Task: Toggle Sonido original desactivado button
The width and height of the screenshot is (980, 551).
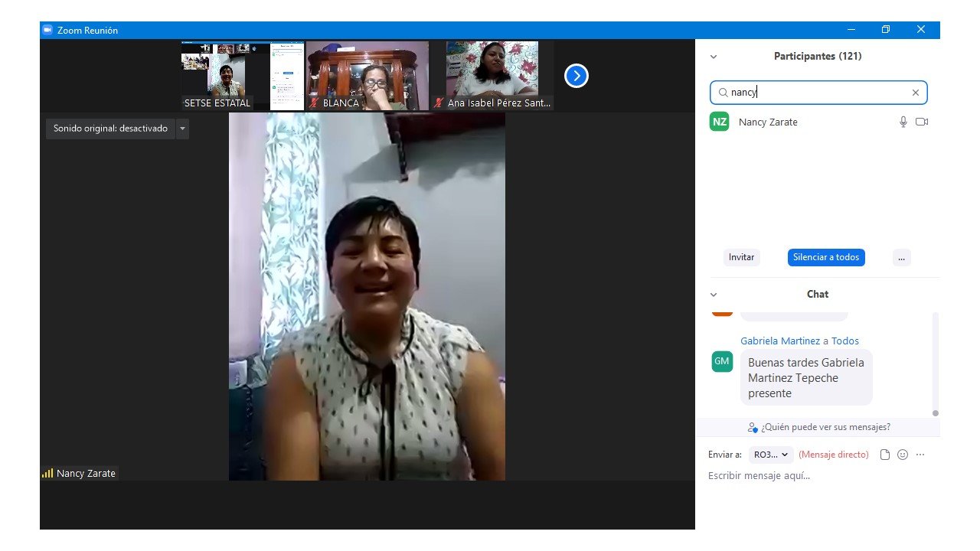Action: point(110,129)
